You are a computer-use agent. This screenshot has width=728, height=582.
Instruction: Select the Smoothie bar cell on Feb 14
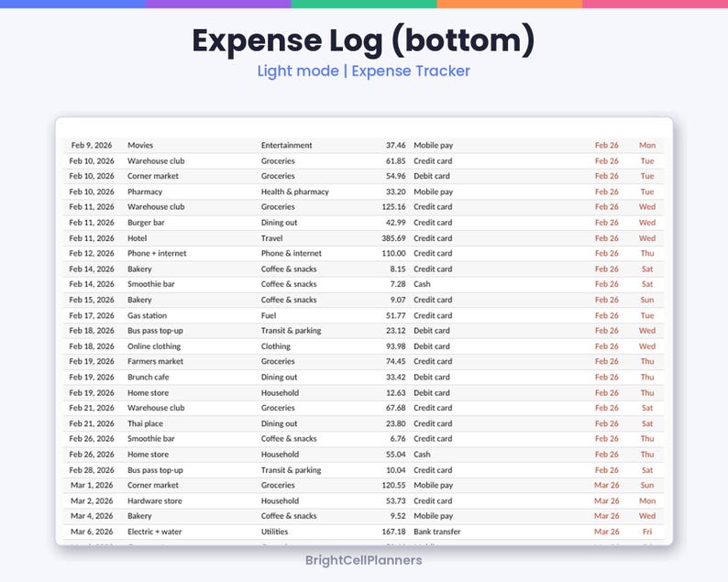pos(151,284)
